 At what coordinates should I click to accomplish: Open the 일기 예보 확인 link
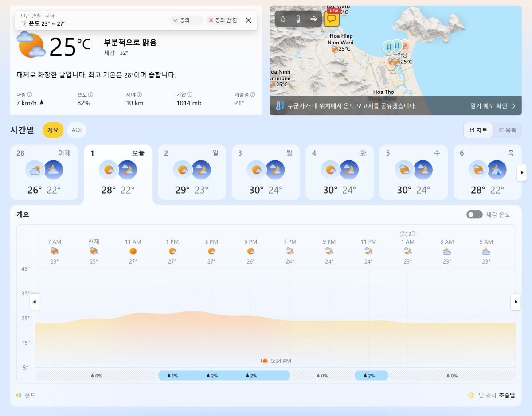[493, 106]
